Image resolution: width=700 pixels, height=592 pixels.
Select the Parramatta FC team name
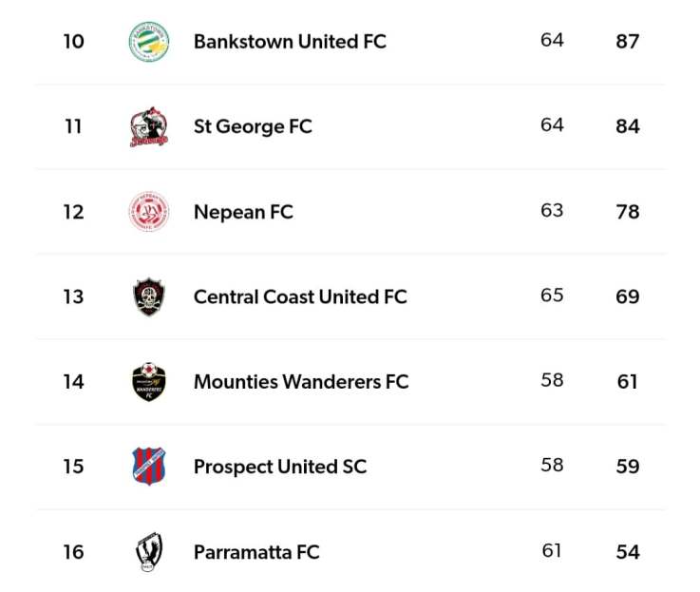[x=256, y=552]
